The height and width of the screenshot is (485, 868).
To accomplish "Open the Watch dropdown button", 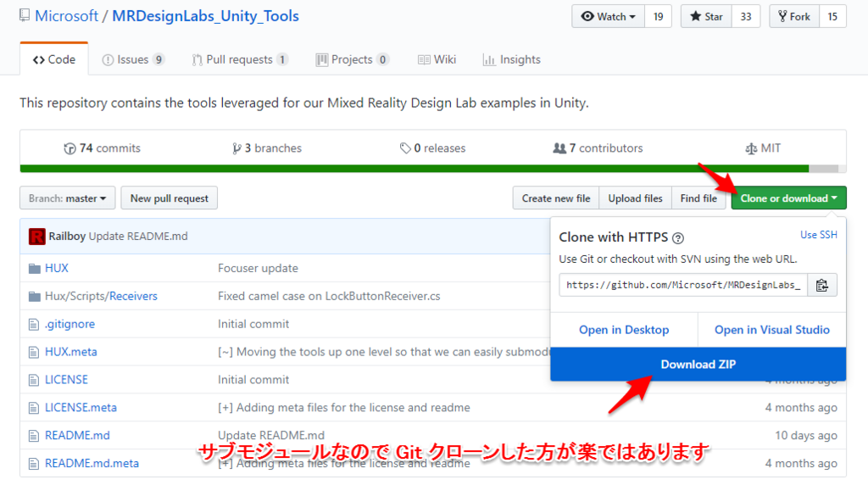I will pyautogui.click(x=609, y=17).
